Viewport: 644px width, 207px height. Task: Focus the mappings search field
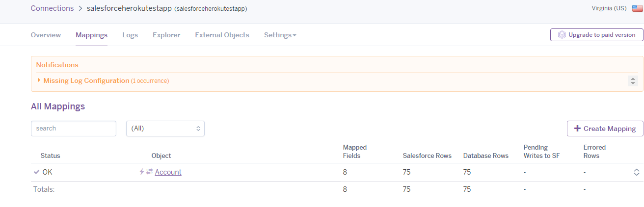[74, 129]
